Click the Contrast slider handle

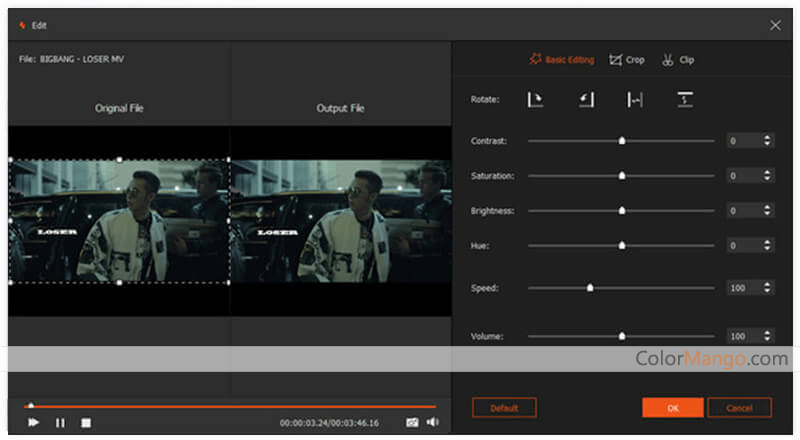(621, 140)
